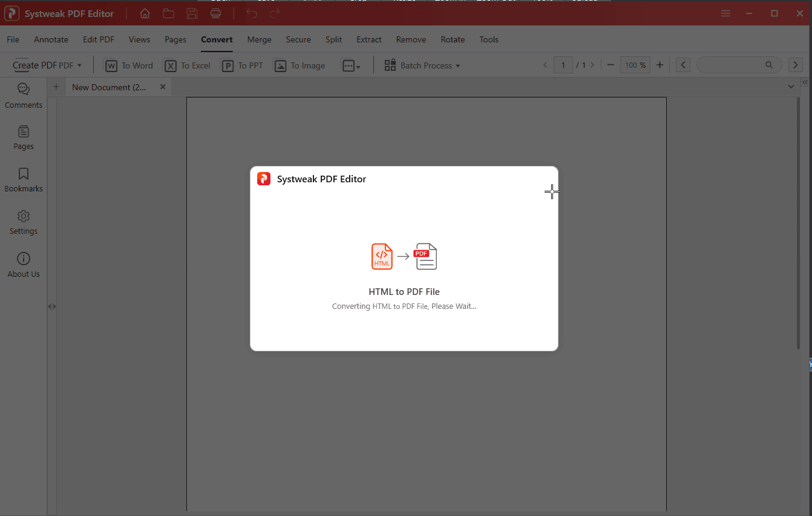Open the Pages thumbnail panel
812x516 pixels.
pos(24,137)
